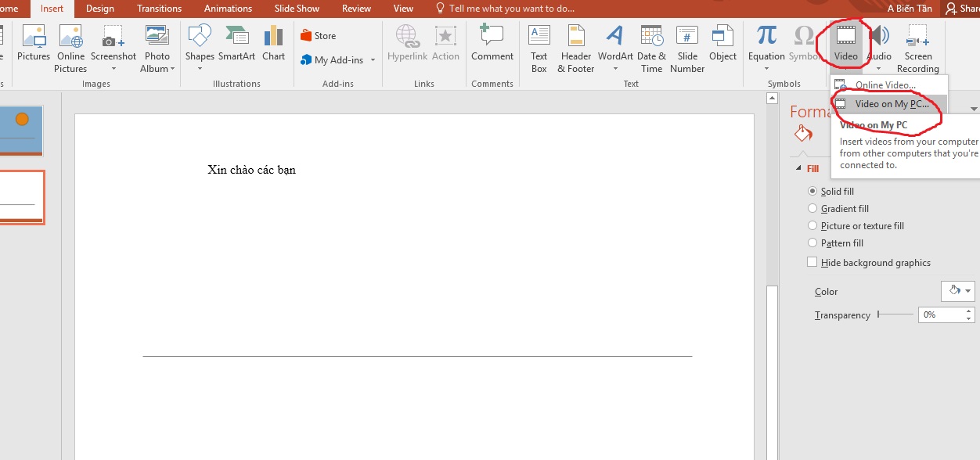
Task: Open the Slide Show tab
Action: coord(297,9)
